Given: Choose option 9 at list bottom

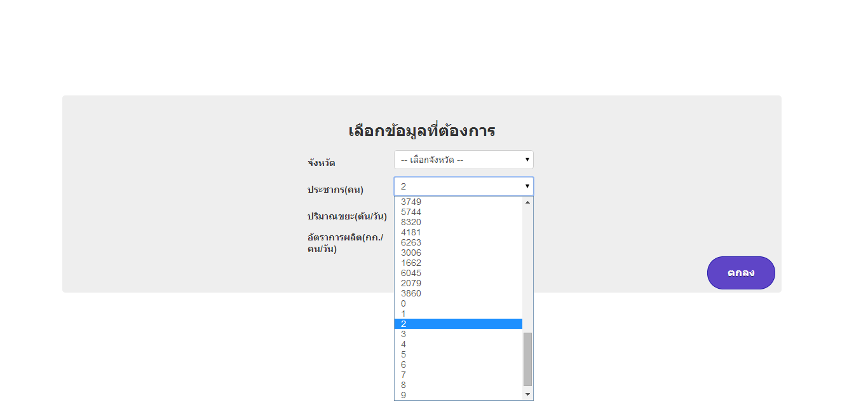Looking at the screenshot, I should coord(458,395).
